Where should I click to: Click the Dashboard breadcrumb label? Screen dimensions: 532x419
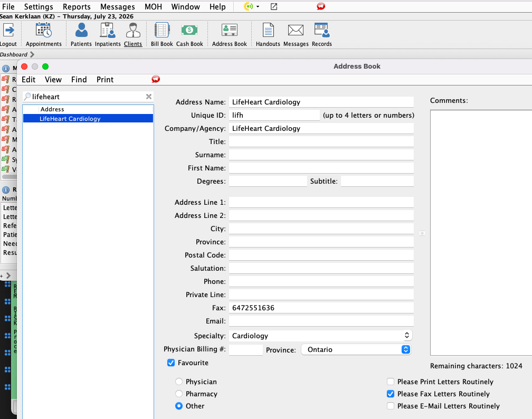click(x=14, y=55)
